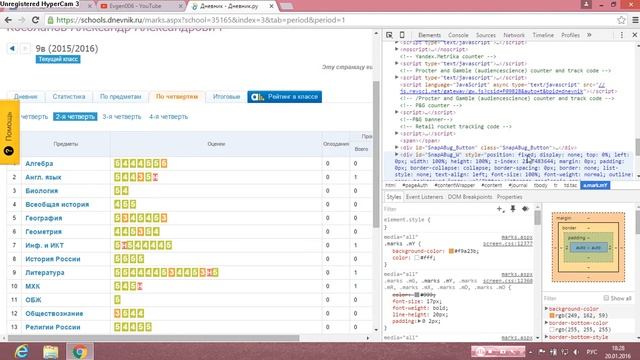The image size is (640, 360).
Task: Open the Network DevTools tab
Action: (x=514, y=35)
